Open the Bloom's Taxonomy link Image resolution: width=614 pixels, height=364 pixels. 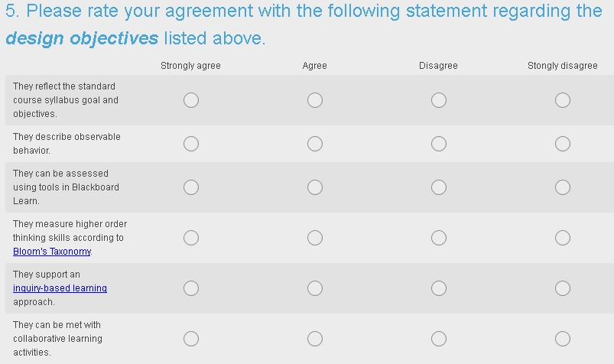(52, 252)
